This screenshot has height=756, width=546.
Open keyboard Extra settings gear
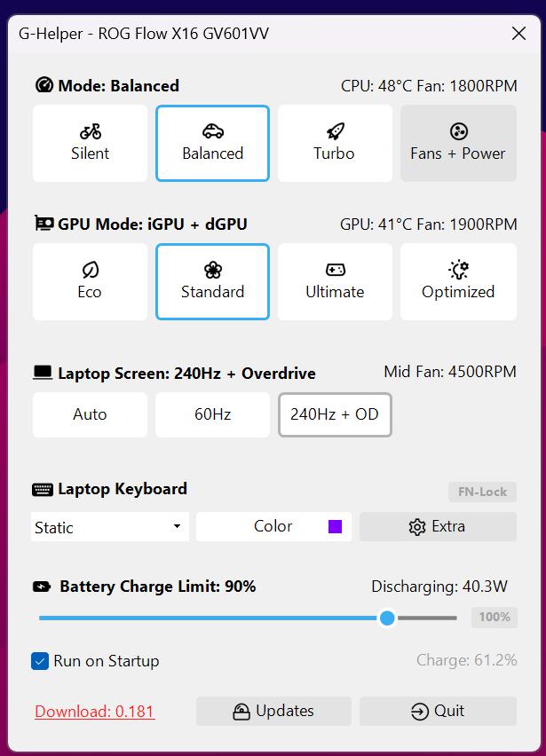point(438,526)
